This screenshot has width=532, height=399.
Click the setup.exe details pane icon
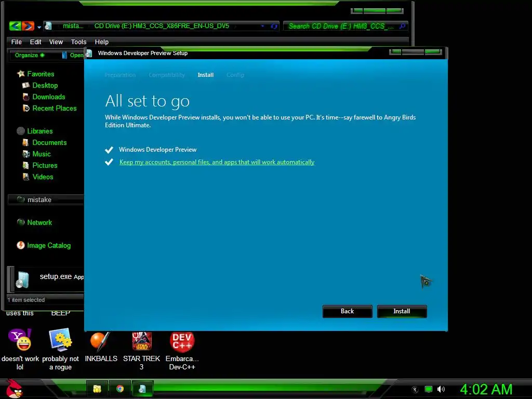22,280
